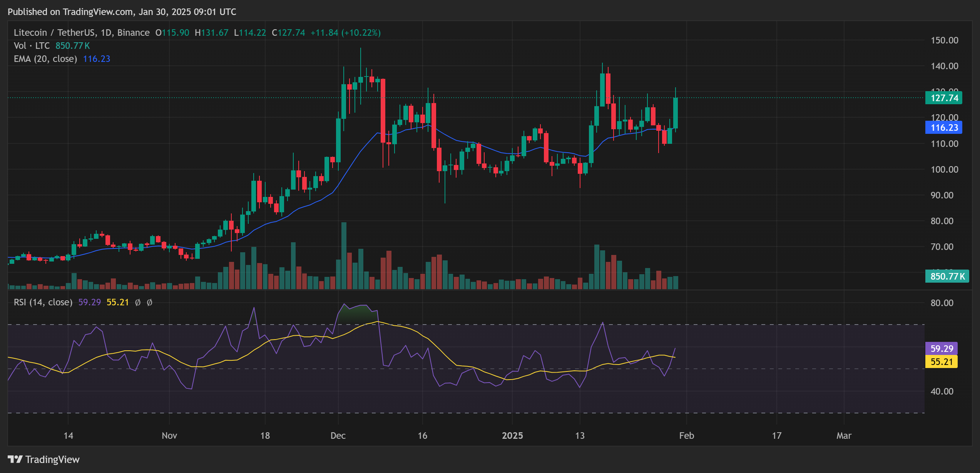This screenshot has height=473, width=980.
Task: Click the open value O115.90
Action: [x=172, y=33]
